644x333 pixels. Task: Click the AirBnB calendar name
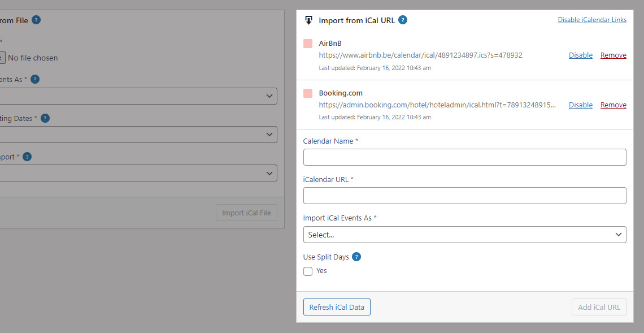coord(330,43)
